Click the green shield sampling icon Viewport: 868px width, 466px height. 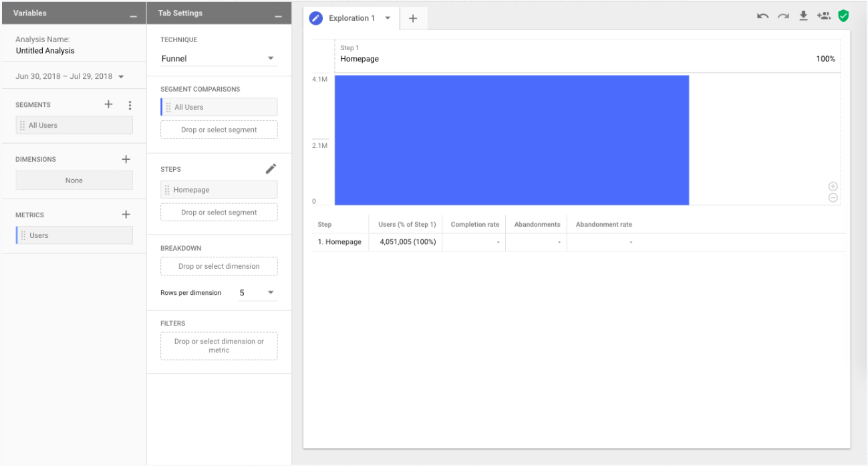click(x=843, y=15)
